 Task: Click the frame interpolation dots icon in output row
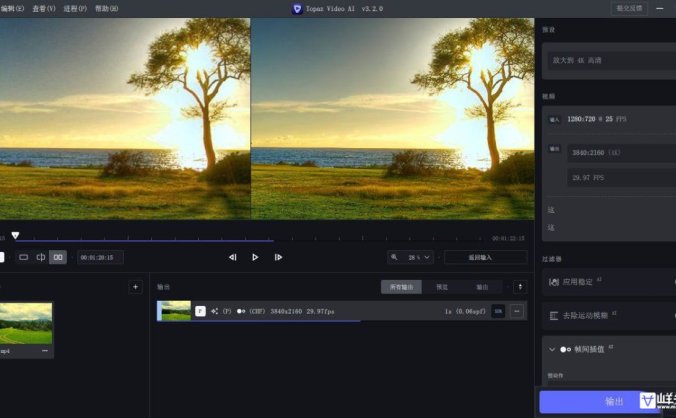[241, 311]
